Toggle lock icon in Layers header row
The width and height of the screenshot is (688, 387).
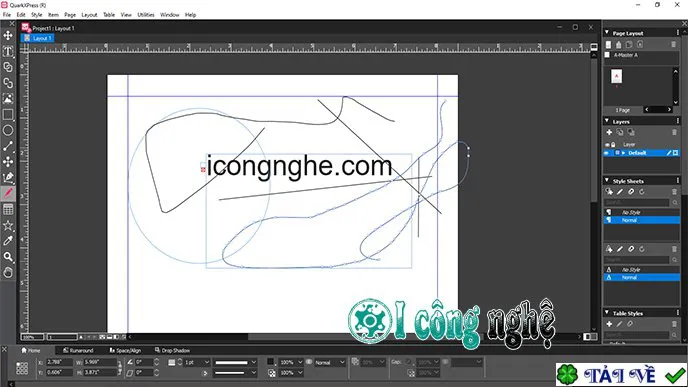tap(613, 144)
